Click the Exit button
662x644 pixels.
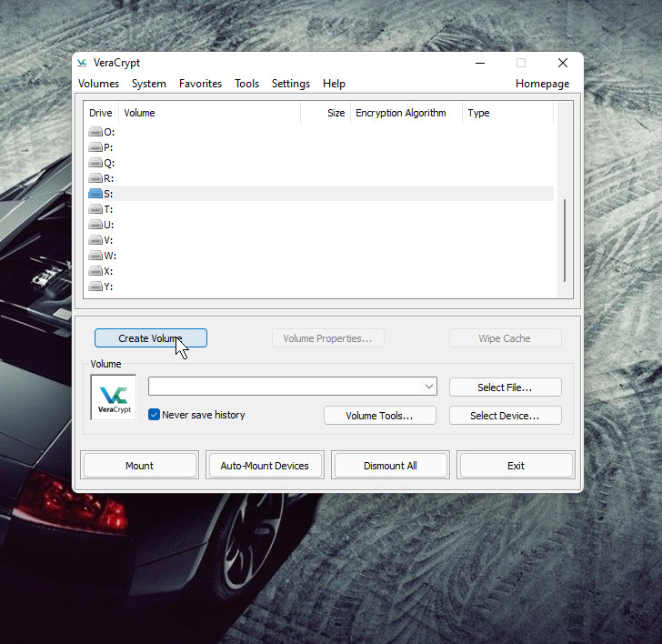[x=516, y=466]
